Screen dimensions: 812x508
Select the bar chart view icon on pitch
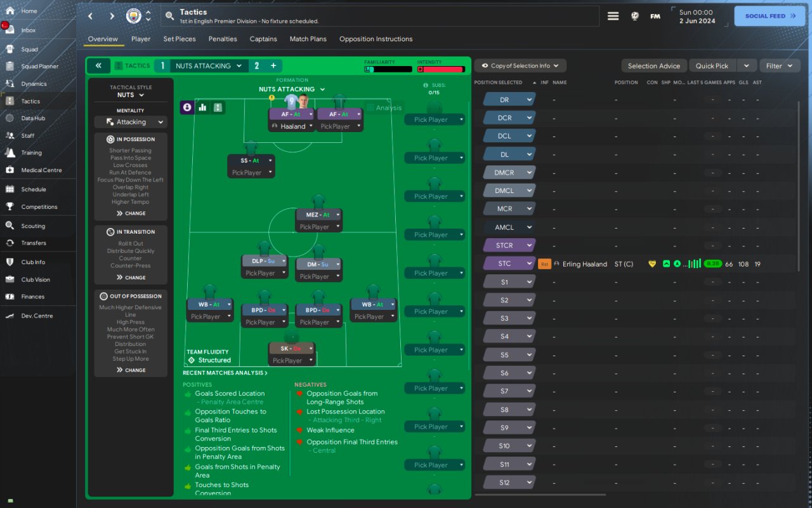coord(203,107)
